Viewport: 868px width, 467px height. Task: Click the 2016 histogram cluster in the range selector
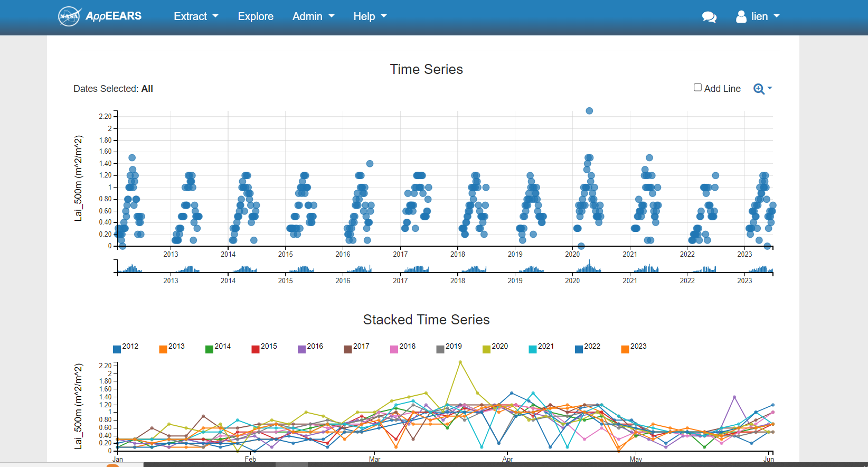click(x=359, y=269)
